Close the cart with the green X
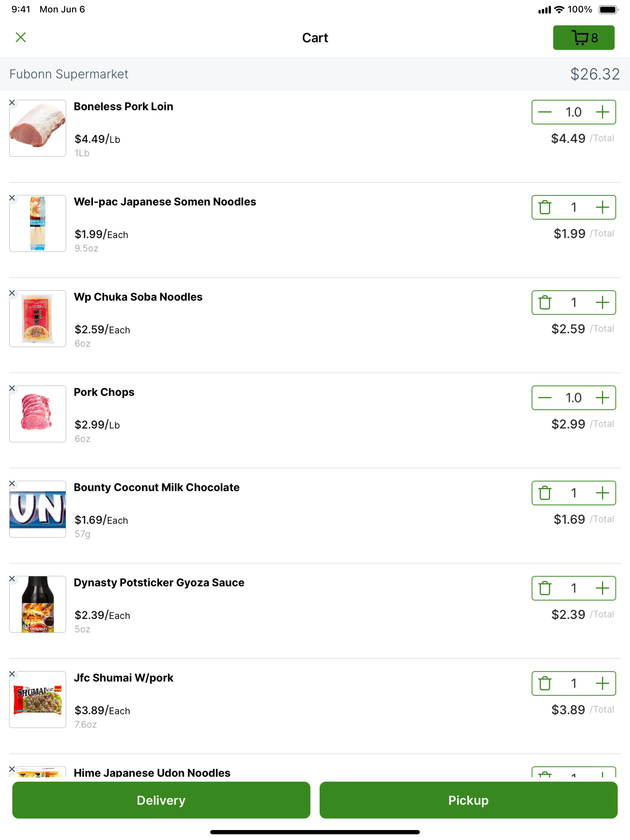Viewport: 630px width, 840px height. (x=21, y=37)
